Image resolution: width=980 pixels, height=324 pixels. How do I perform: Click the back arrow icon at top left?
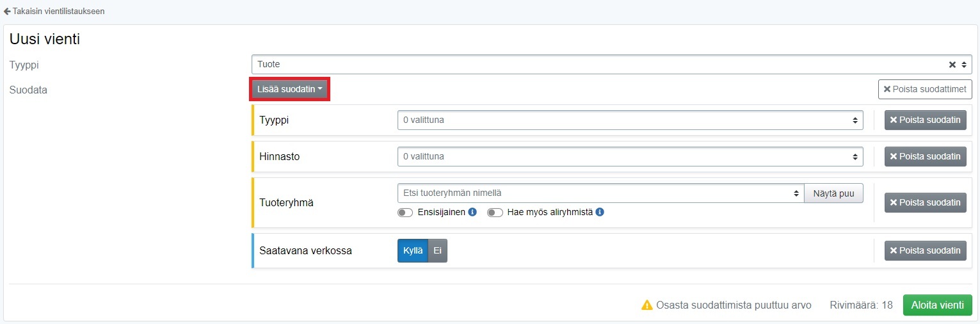coord(7,12)
